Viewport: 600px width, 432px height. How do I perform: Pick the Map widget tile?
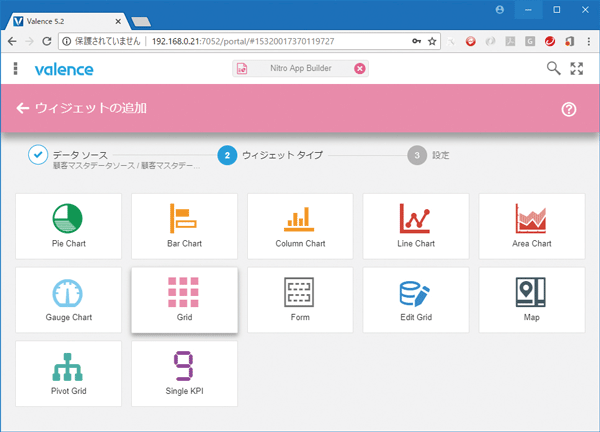(532, 300)
